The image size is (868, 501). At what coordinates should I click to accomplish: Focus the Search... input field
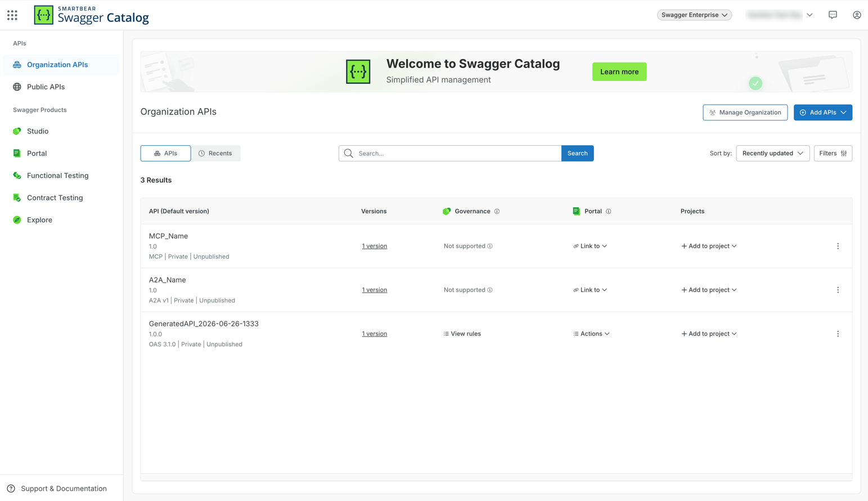[x=450, y=153]
